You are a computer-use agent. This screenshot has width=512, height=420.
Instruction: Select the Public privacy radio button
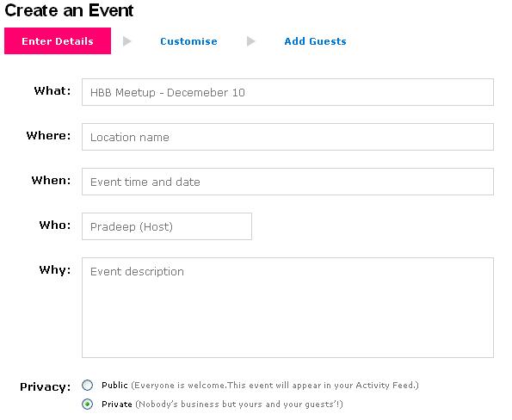point(88,385)
